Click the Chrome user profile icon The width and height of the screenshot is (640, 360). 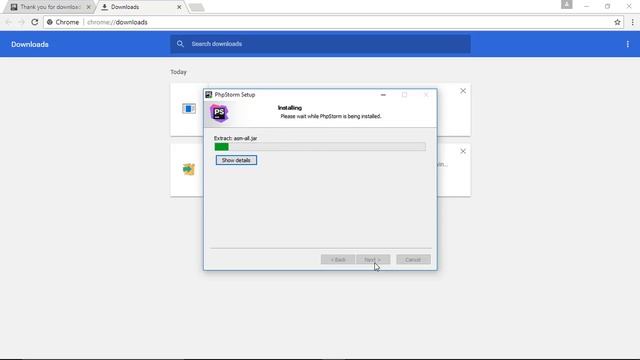pyautogui.click(x=567, y=4)
